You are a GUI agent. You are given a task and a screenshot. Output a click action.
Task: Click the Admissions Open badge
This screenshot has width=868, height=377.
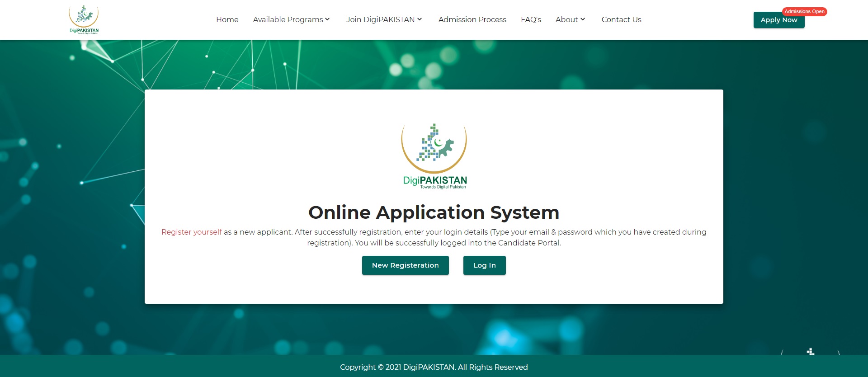point(804,11)
